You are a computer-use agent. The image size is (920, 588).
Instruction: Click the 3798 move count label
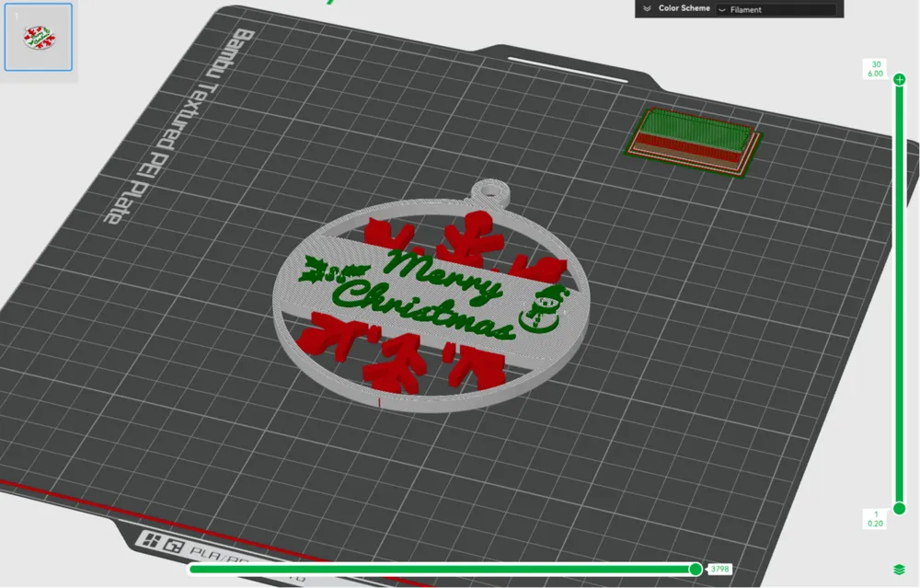[720, 570]
